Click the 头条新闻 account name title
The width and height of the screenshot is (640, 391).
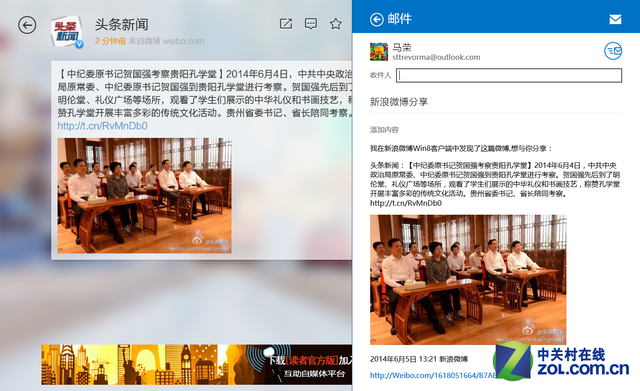click(x=122, y=24)
